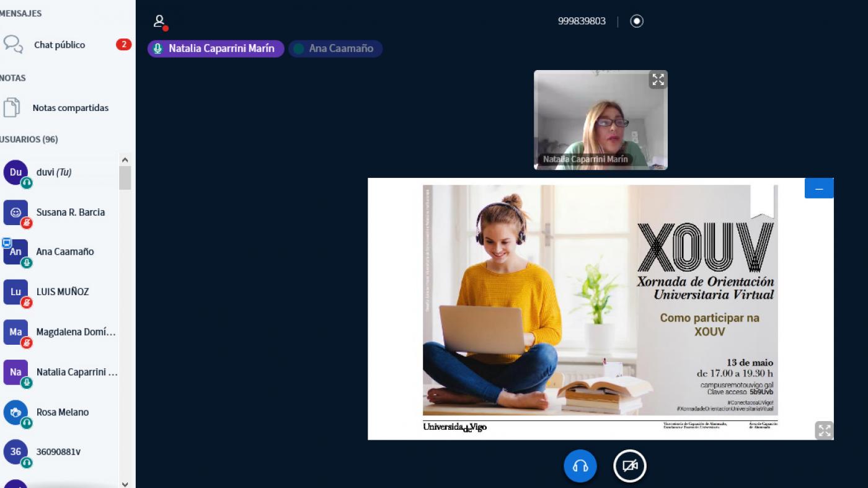Click Natalia Caparrini Marín's webcam video

601,120
